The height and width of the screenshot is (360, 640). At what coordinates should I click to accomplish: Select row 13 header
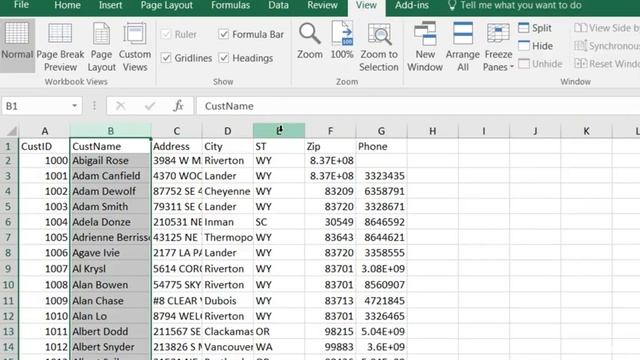[x=8, y=331]
